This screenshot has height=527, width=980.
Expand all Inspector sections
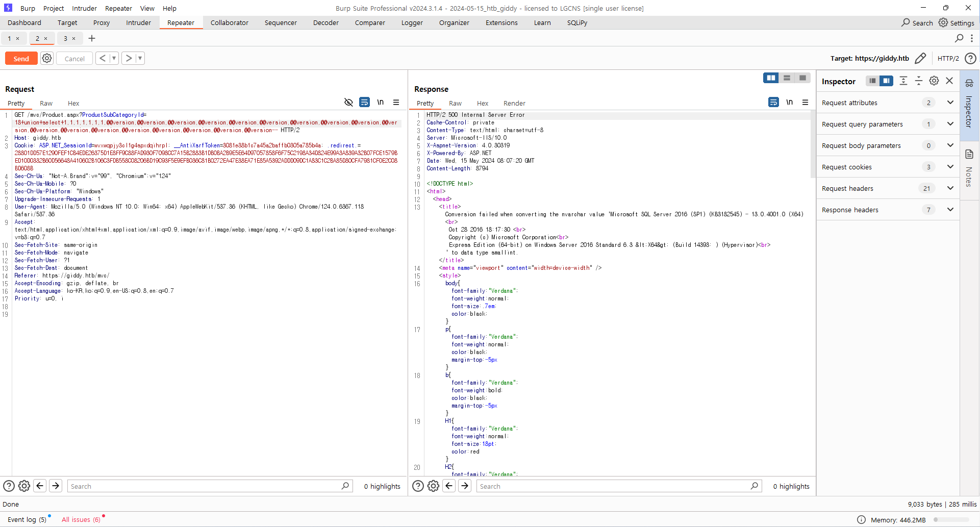(x=903, y=81)
